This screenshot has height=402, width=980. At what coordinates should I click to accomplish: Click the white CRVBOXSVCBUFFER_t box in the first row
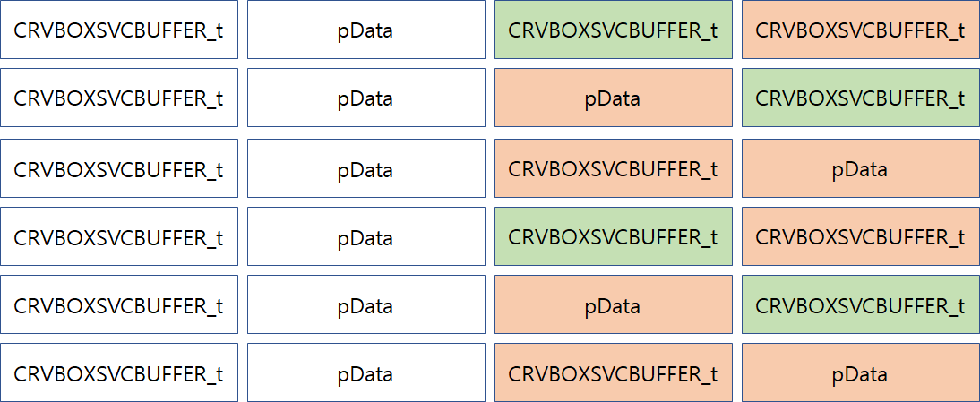coord(119,30)
